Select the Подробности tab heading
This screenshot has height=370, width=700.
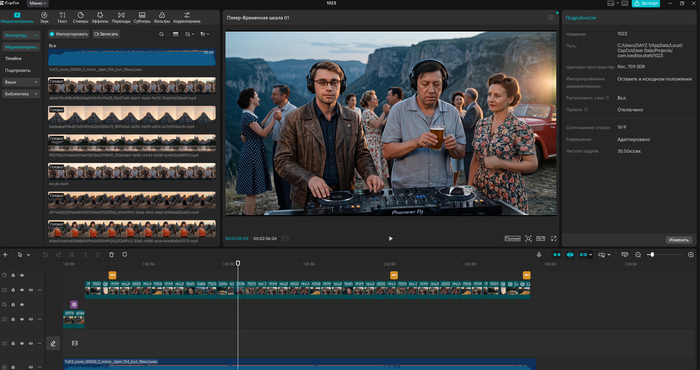click(580, 17)
